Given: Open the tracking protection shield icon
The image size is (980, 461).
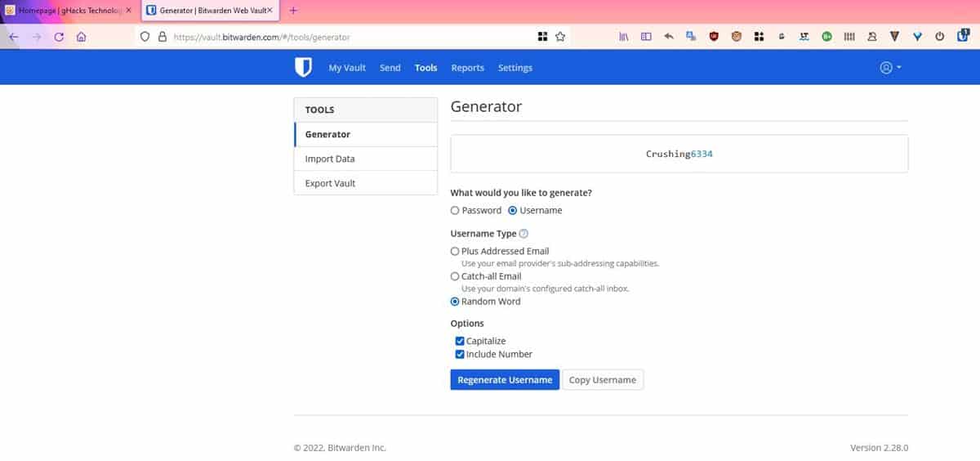Looking at the screenshot, I should click(x=145, y=37).
